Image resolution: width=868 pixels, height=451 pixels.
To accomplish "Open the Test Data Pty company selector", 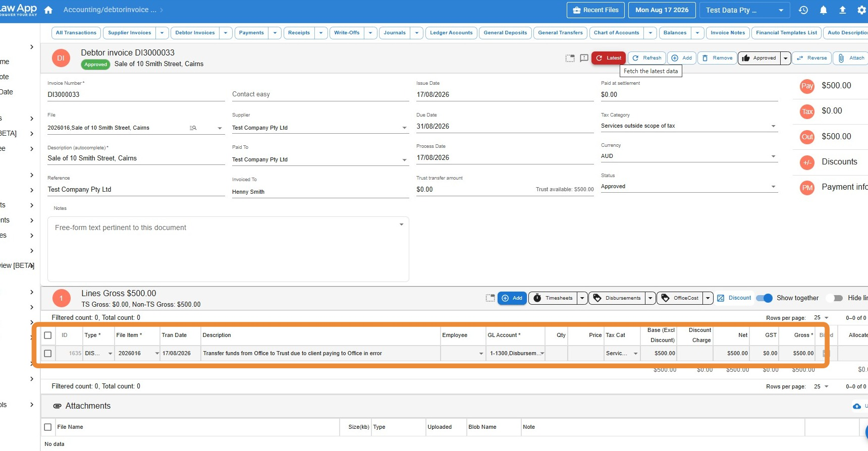I will 745,10.
